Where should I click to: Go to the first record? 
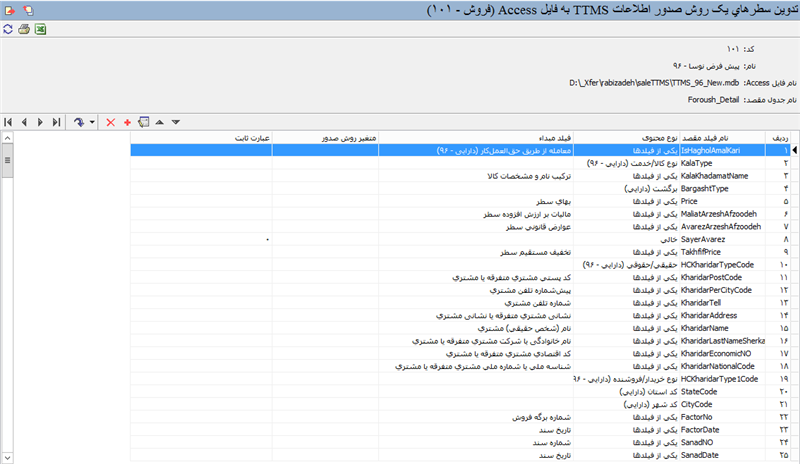(8, 122)
